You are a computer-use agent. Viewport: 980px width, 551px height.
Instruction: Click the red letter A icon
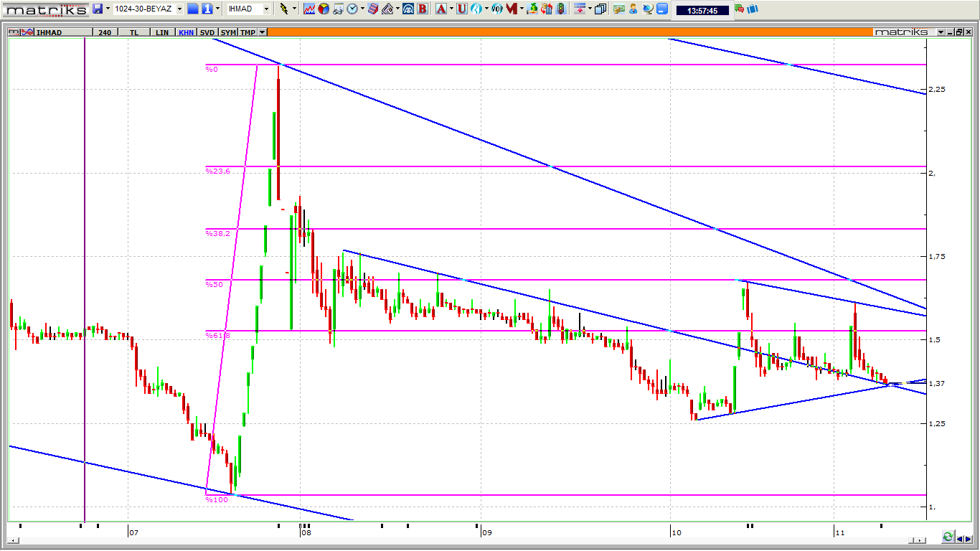coord(440,9)
